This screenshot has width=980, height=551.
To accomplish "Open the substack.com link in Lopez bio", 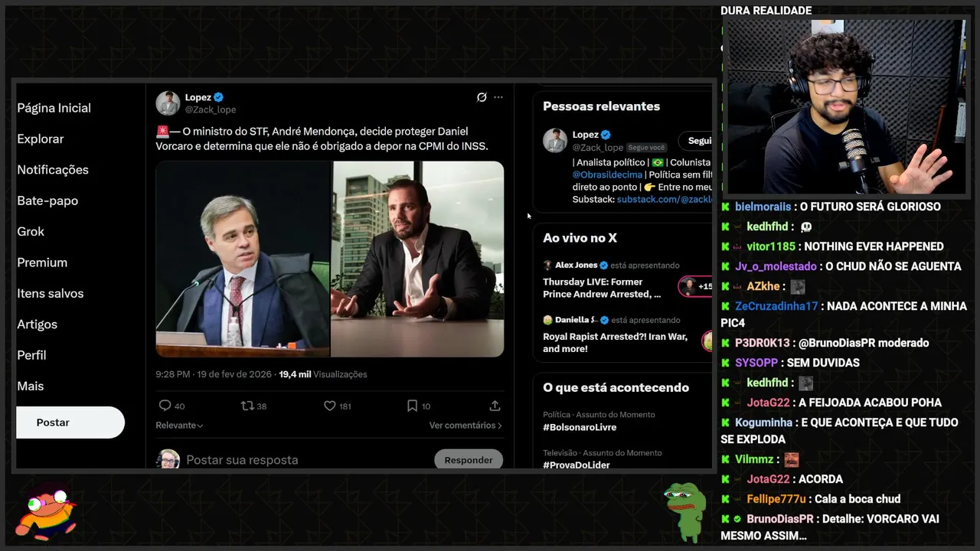I will pos(665,199).
